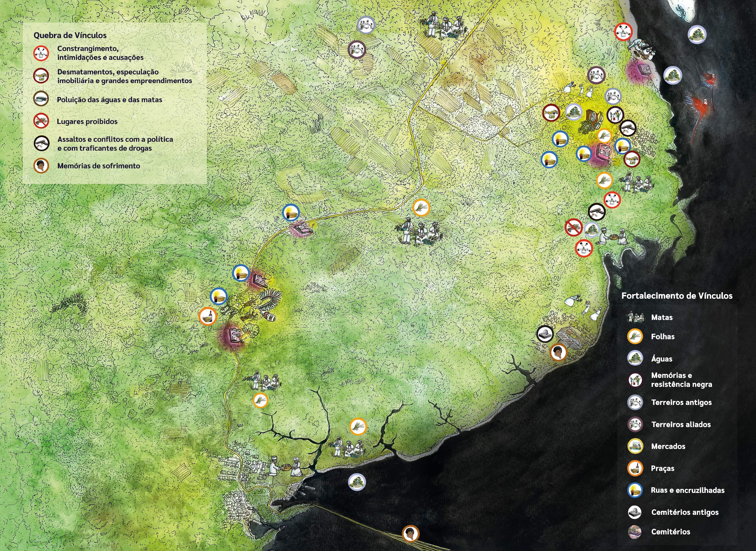The image size is (756, 551).
Task: Click "Memórias e resistência negra" legend label
Action: coord(682,380)
